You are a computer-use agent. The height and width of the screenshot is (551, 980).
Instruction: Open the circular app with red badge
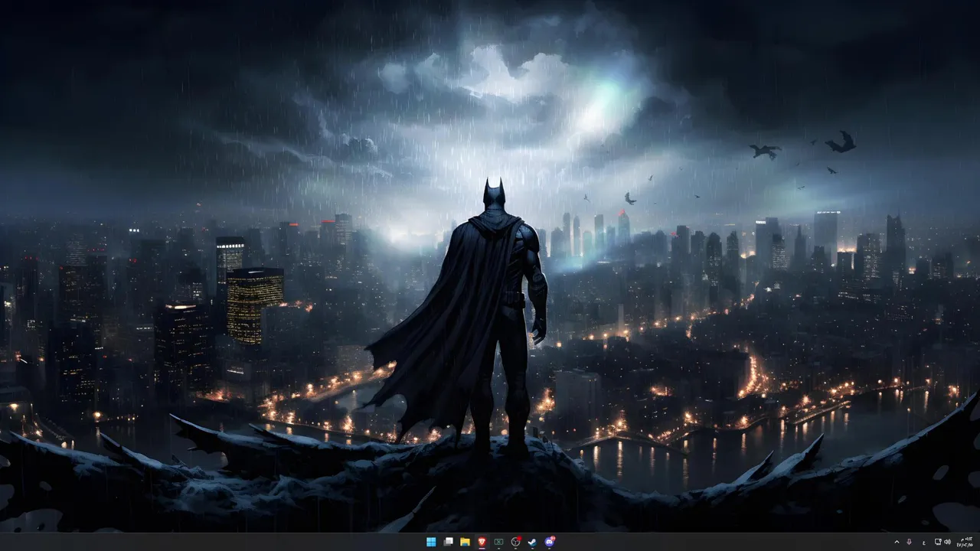[516, 542]
